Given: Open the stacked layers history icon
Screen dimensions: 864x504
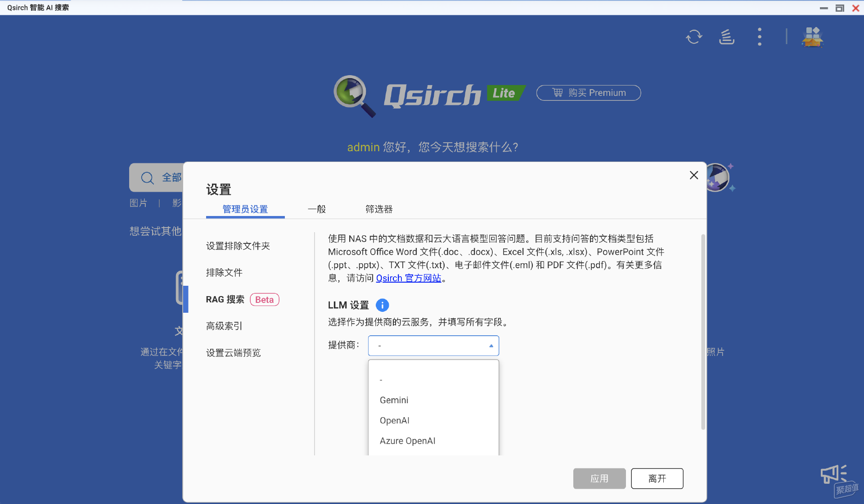Looking at the screenshot, I should pos(727,37).
